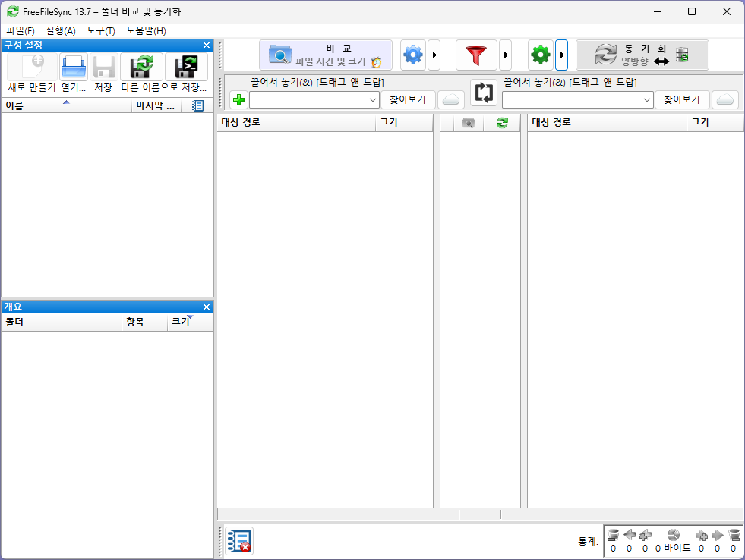745x560 pixels.
Task: Click the 동기화 synchronize button
Action: click(642, 55)
